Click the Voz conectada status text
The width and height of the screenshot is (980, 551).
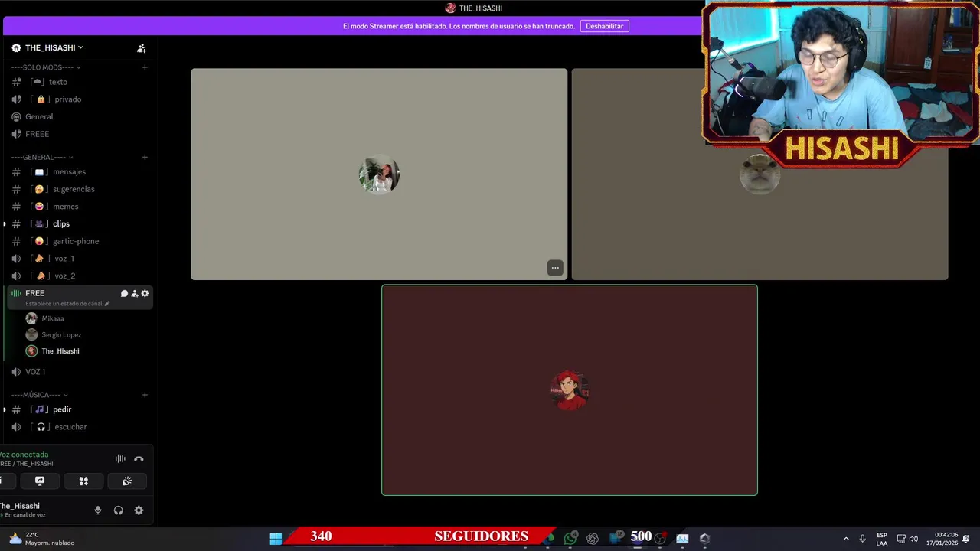click(24, 455)
